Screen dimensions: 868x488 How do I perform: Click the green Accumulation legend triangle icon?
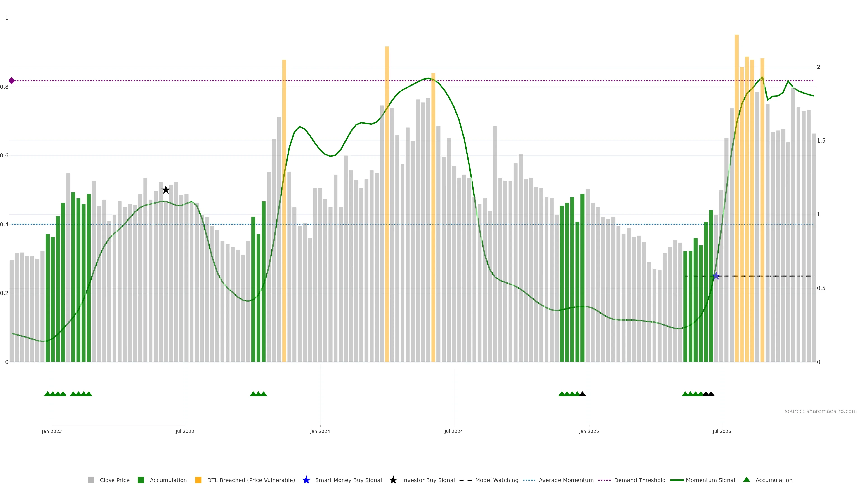(746, 480)
